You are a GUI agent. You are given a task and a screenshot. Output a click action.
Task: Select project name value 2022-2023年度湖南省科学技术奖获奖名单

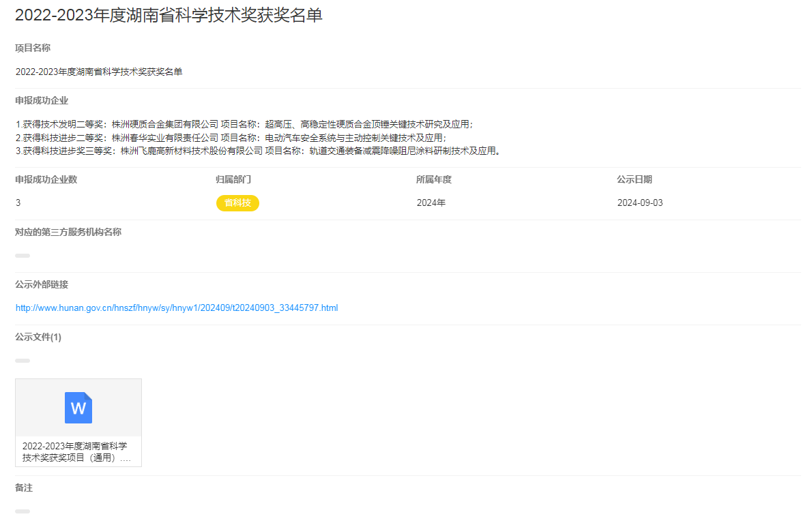(x=99, y=72)
